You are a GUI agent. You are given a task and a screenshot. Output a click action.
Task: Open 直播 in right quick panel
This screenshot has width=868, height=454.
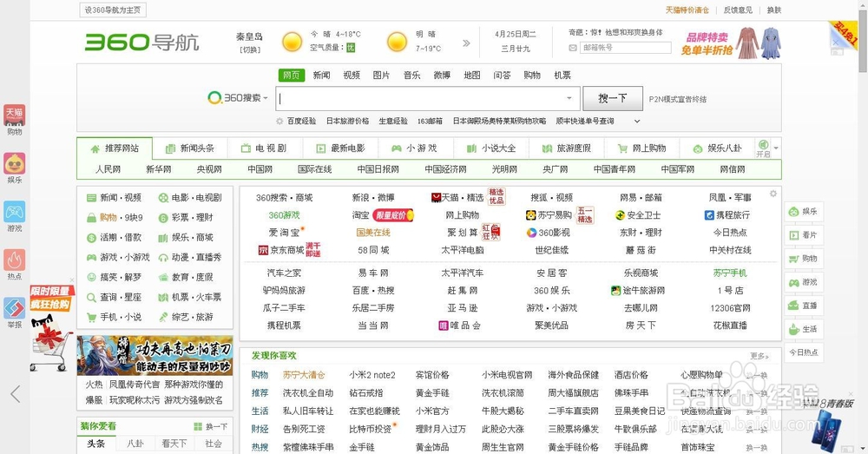[x=804, y=305]
